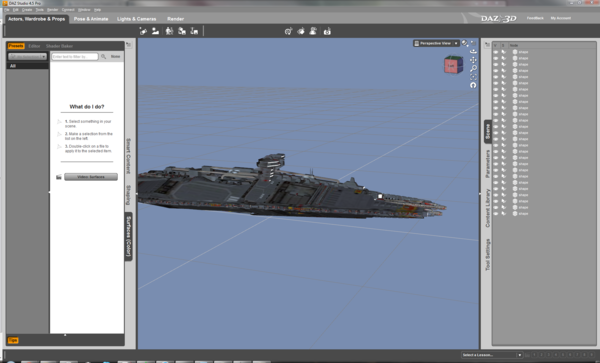This screenshot has width=600, height=363.
Task: Reset the camera with the circular arrow icon
Action: click(x=473, y=85)
